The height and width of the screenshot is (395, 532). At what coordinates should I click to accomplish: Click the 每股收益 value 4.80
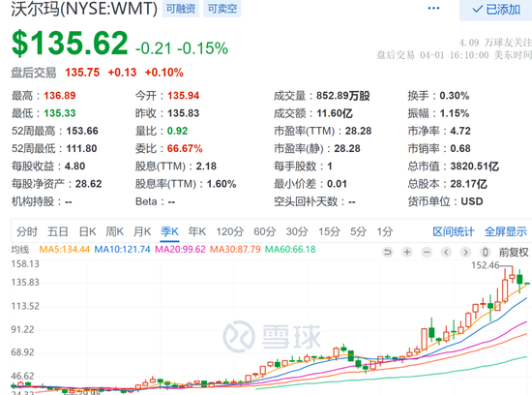coord(75,167)
